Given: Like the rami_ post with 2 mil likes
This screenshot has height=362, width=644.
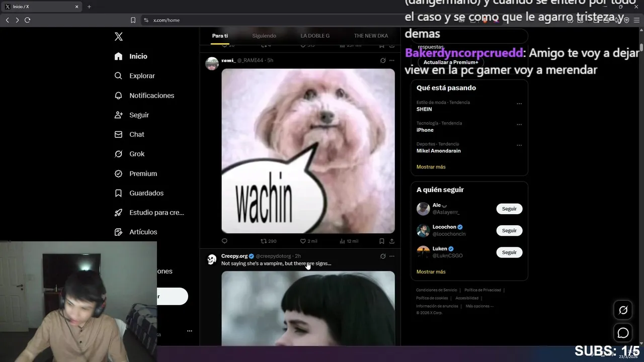Looking at the screenshot, I should [x=308, y=241].
